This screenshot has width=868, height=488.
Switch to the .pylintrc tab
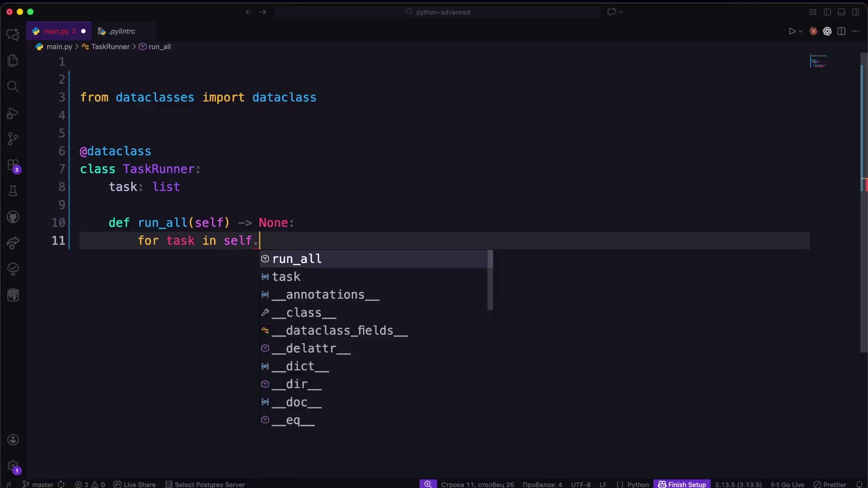[123, 31]
